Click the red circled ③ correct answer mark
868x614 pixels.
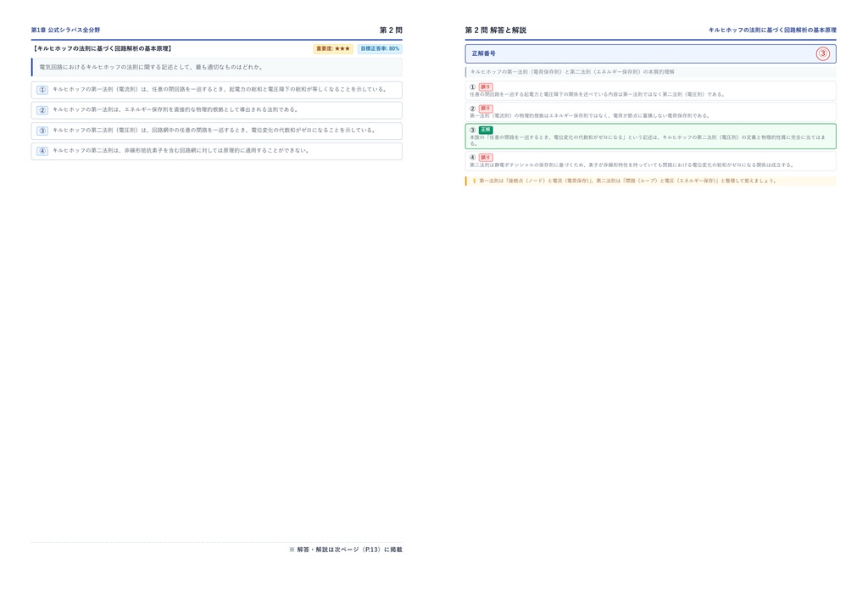tap(822, 53)
